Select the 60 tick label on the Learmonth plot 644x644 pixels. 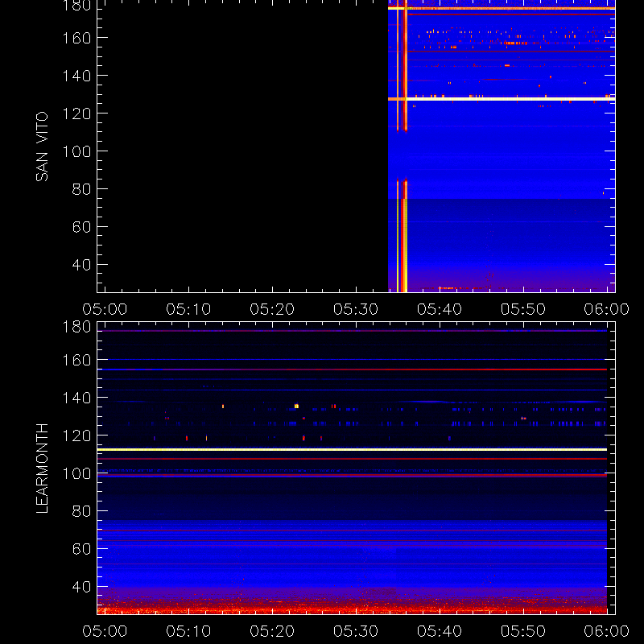click(81, 549)
